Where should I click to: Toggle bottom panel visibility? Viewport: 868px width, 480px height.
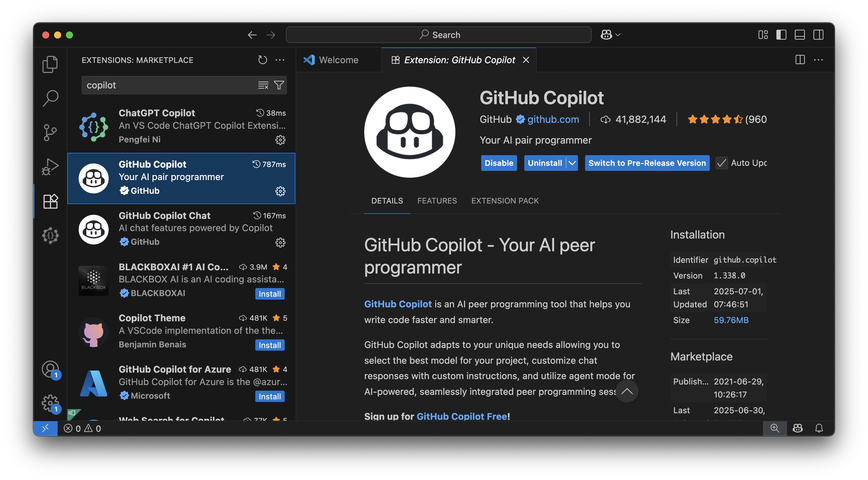pyautogui.click(x=800, y=35)
